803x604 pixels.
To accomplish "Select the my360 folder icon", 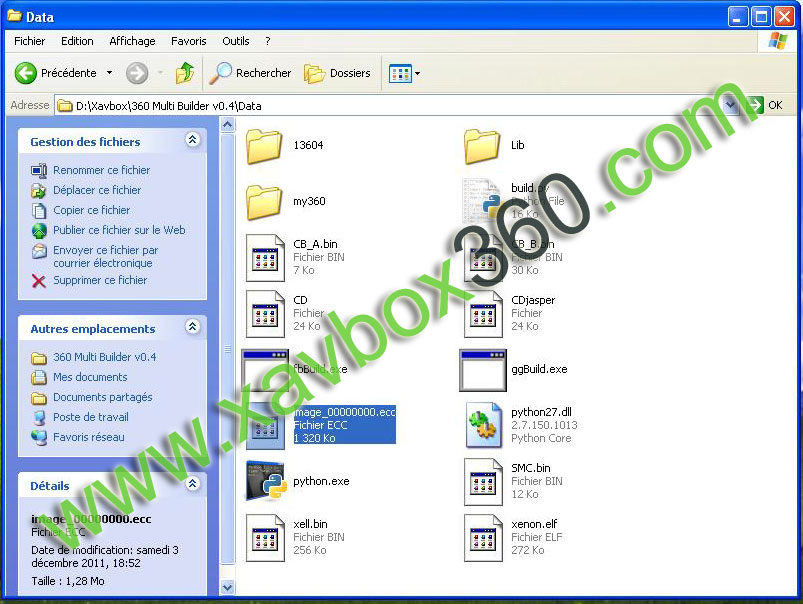I will (x=264, y=202).
